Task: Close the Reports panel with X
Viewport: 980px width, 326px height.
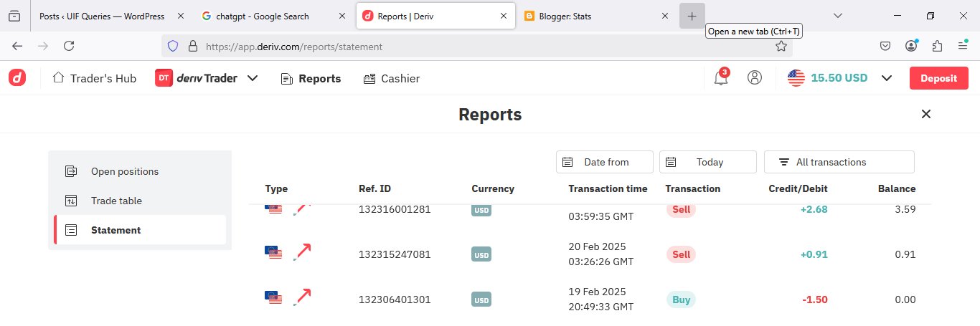Action: click(x=926, y=114)
